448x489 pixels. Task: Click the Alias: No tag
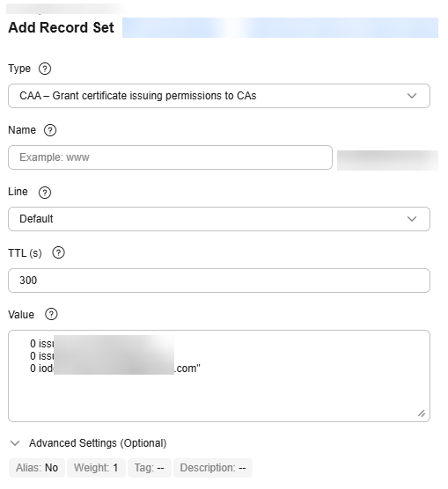pyautogui.click(x=37, y=468)
